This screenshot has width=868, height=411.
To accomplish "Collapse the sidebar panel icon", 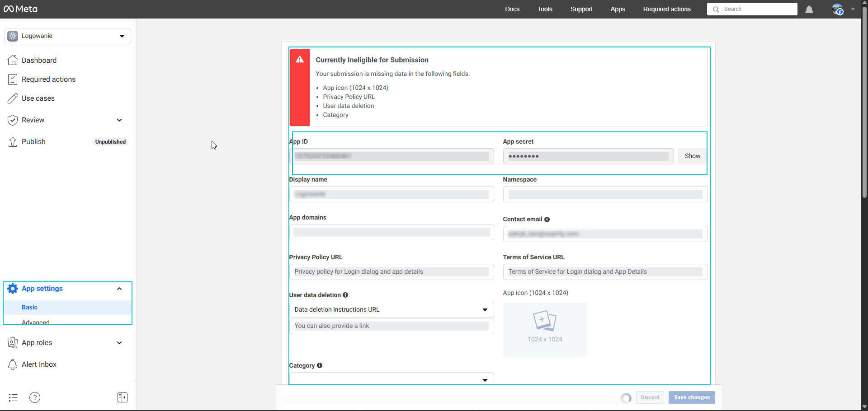I will [122, 397].
